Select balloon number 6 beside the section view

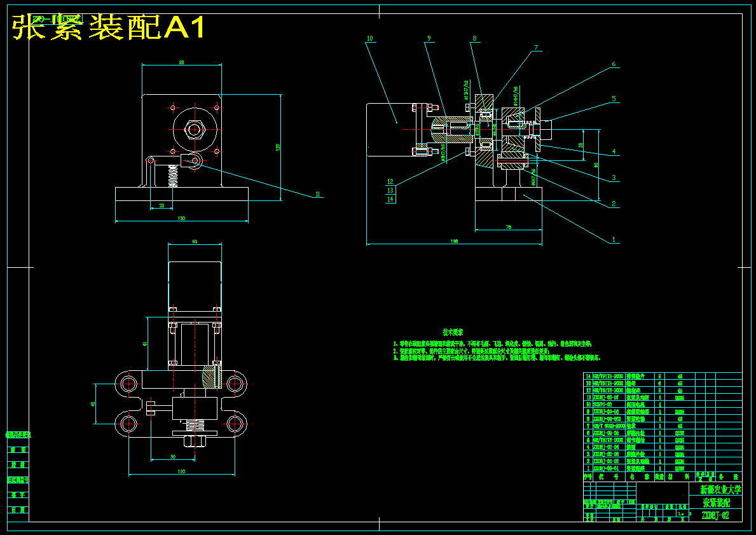(614, 64)
